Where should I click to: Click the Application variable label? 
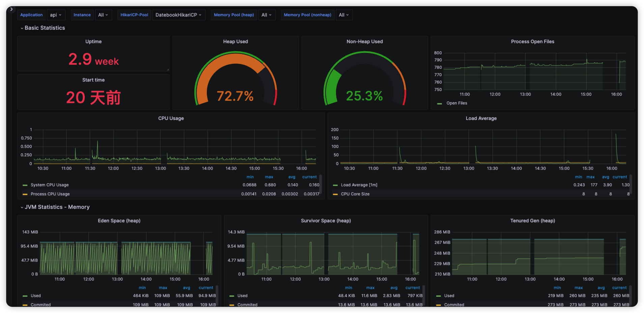pos(31,15)
